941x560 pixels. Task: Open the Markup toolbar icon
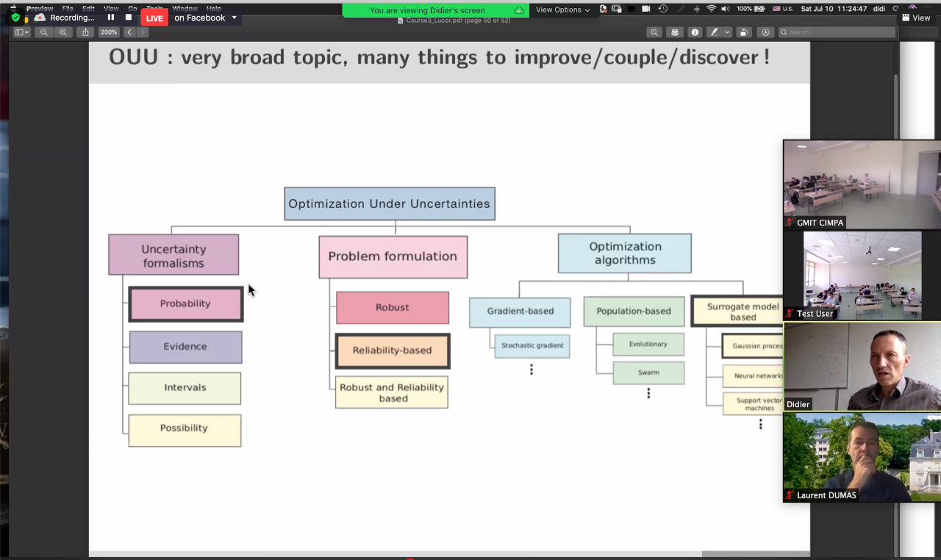tap(765, 32)
